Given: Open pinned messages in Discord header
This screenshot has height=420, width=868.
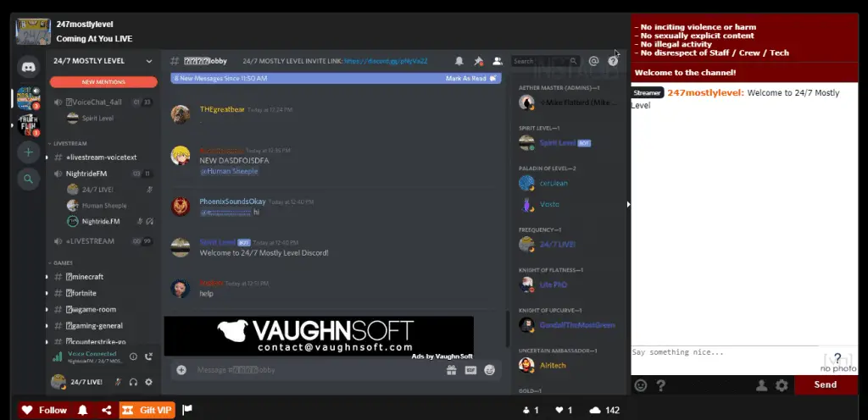Looking at the screenshot, I should coord(478,61).
